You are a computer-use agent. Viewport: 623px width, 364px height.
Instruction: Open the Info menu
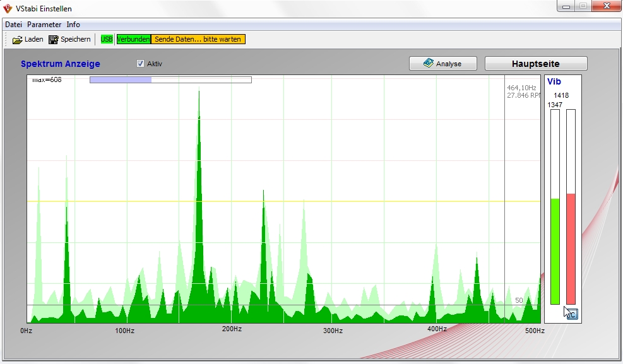73,25
